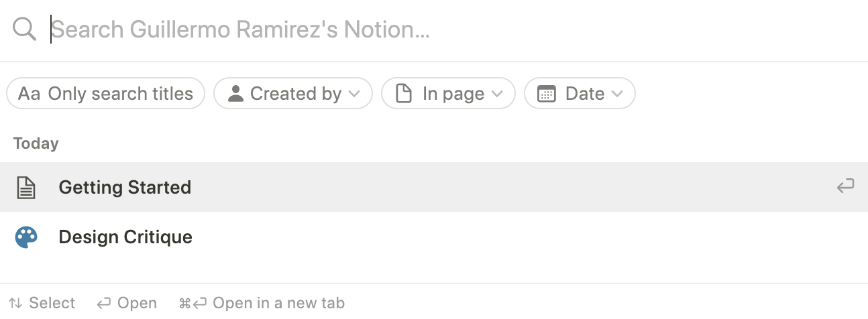Screen dimensions: 868x319
Task: Click the Today section header
Action: click(36, 143)
